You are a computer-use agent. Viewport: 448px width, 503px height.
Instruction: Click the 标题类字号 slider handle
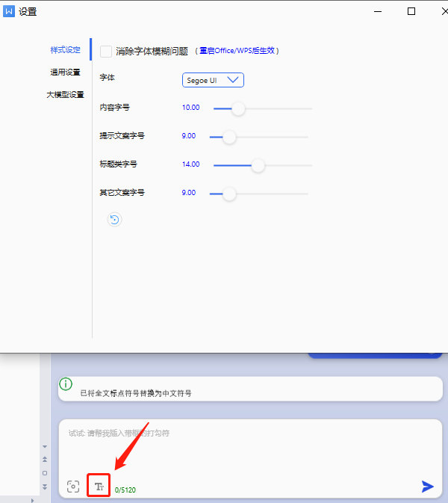click(x=258, y=165)
